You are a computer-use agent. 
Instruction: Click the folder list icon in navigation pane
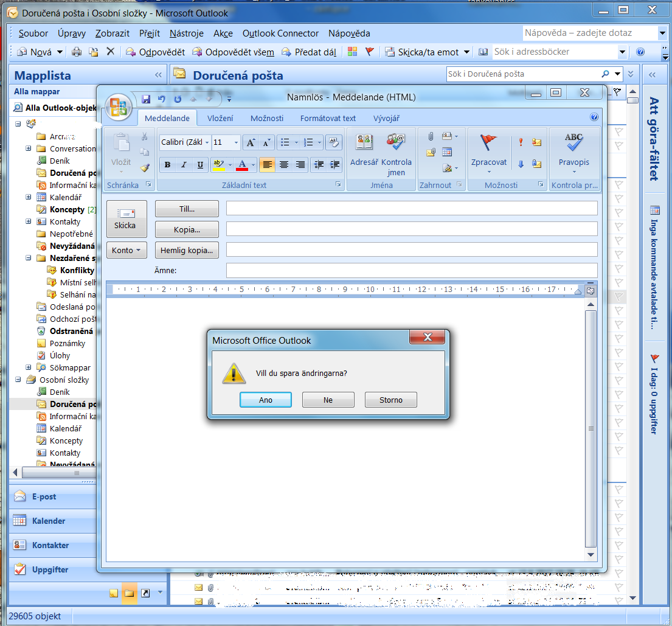pos(129,593)
